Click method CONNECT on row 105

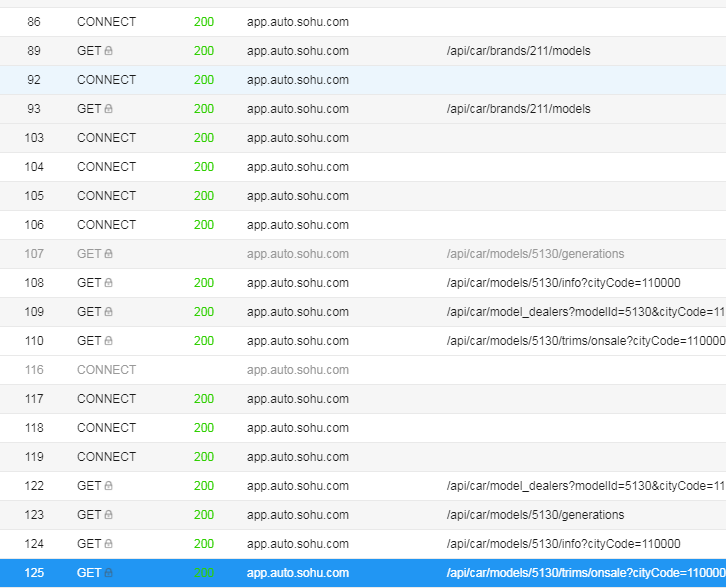pyautogui.click(x=106, y=196)
